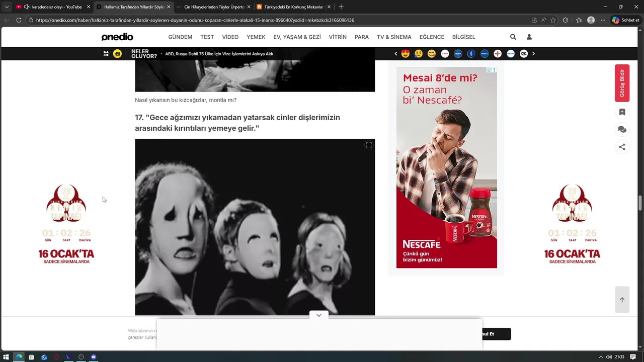Open the EĞLENCE menu item
This screenshot has height=362, width=644.
pyautogui.click(x=432, y=37)
